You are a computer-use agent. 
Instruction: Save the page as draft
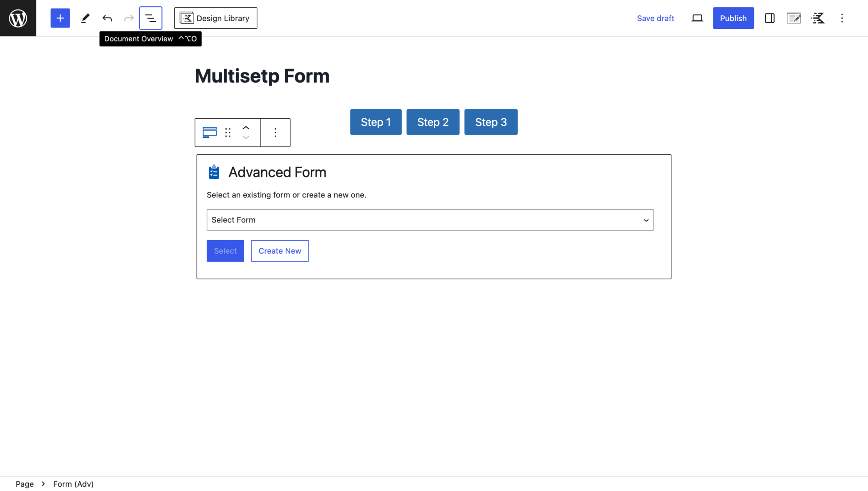[x=655, y=18]
